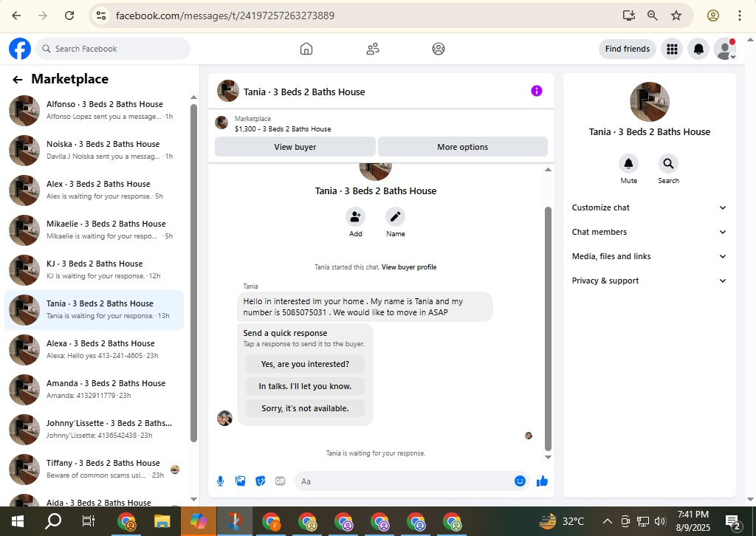Viewport: 756px width, 536px height.
Task: Go back using Marketplace back arrow
Action: tap(18, 80)
